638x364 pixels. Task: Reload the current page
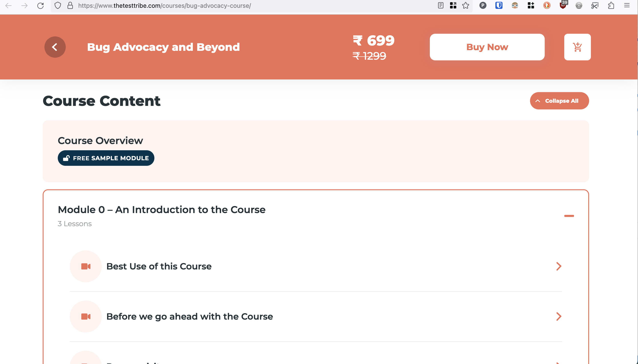coord(40,6)
